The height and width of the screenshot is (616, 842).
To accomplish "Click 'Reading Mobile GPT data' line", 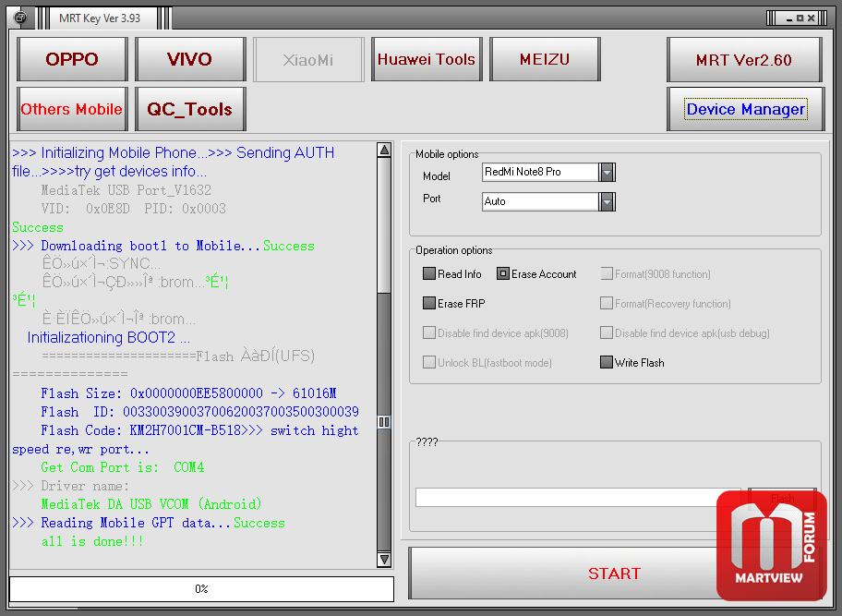I will (x=149, y=523).
